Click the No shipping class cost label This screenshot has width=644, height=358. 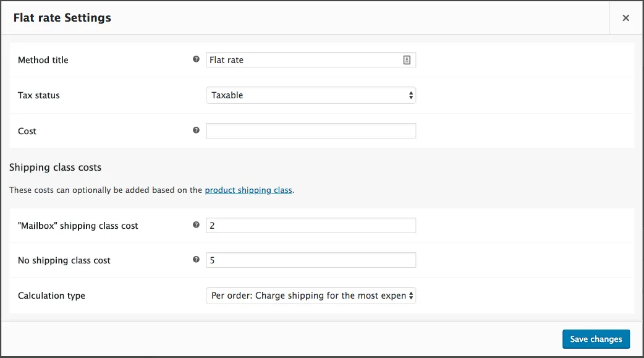pyautogui.click(x=64, y=260)
